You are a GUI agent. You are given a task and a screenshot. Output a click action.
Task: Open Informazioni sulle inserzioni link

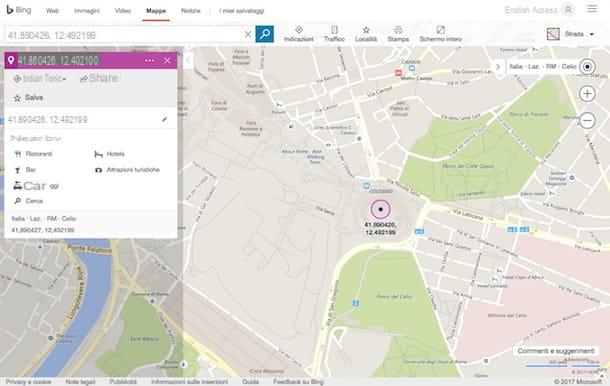point(189,382)
